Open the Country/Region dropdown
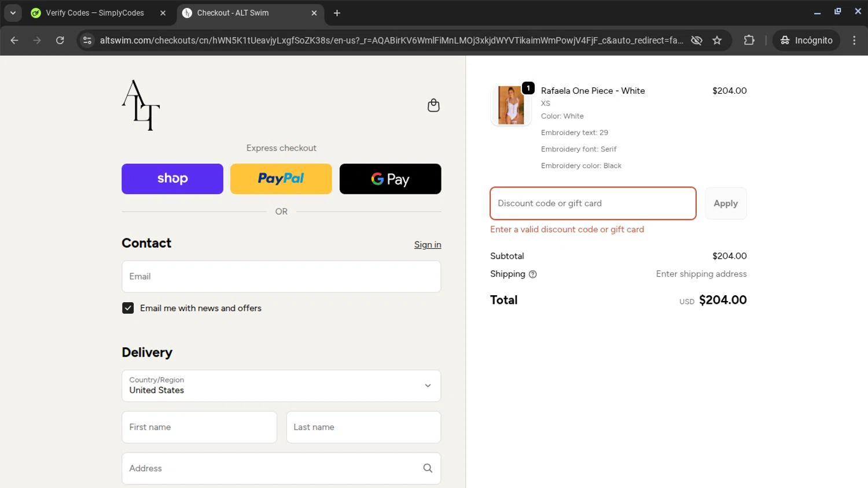Viewport: 868px width, 488px height. (x=281, y=386)
